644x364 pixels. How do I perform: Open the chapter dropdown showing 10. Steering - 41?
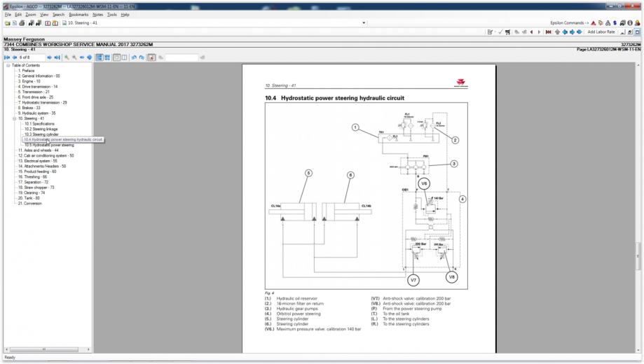(364, 23)
